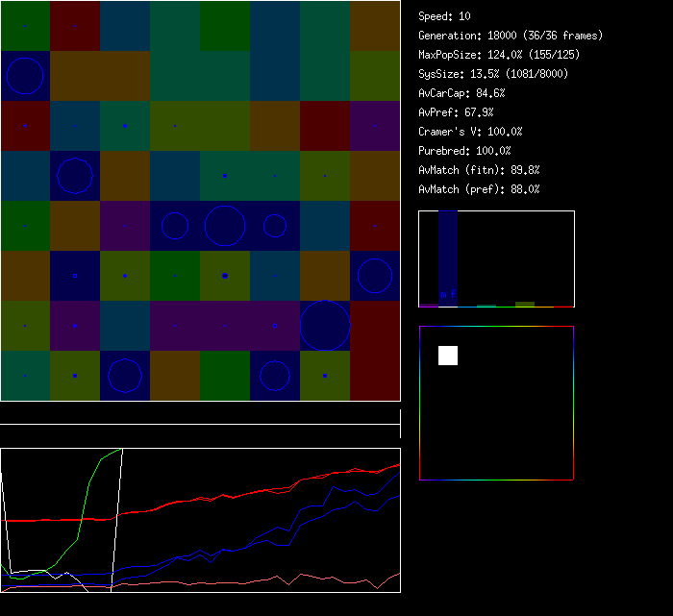Click the Generation: 18000 counter text
673x616 pixels.
click(x=511, y=36)
